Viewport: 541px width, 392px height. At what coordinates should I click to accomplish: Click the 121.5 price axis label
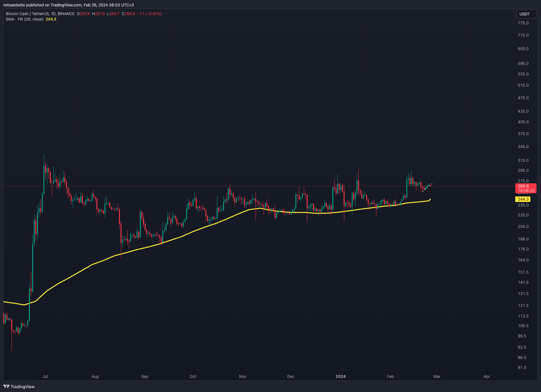523,306
